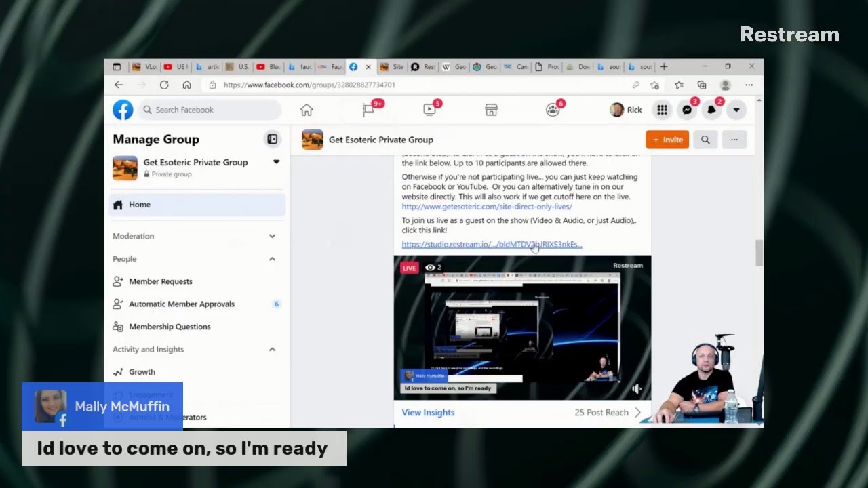This screenshot has width=868, height=488.
Task: Open the Groups icon in top bar
Action: tap(553, 110)
